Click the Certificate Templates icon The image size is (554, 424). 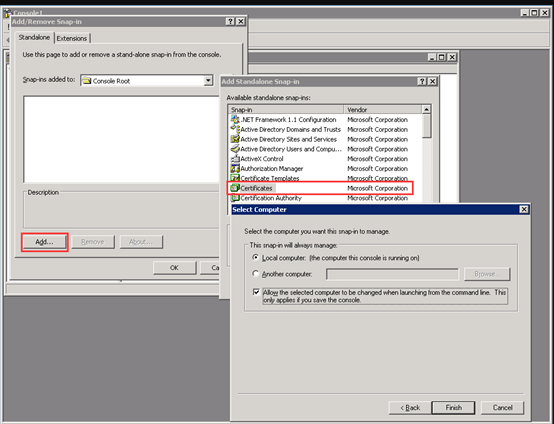pyautogui.click(x=235, y=178)
